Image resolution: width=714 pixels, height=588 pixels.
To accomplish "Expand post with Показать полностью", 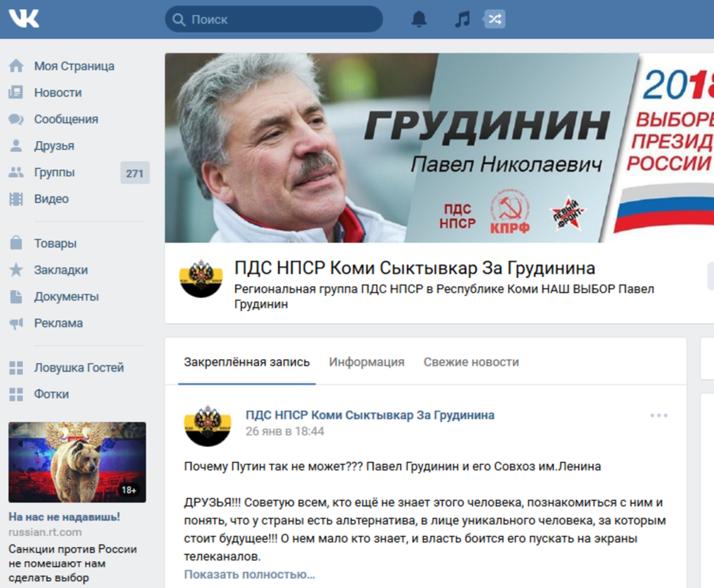I will pos(249,574).
